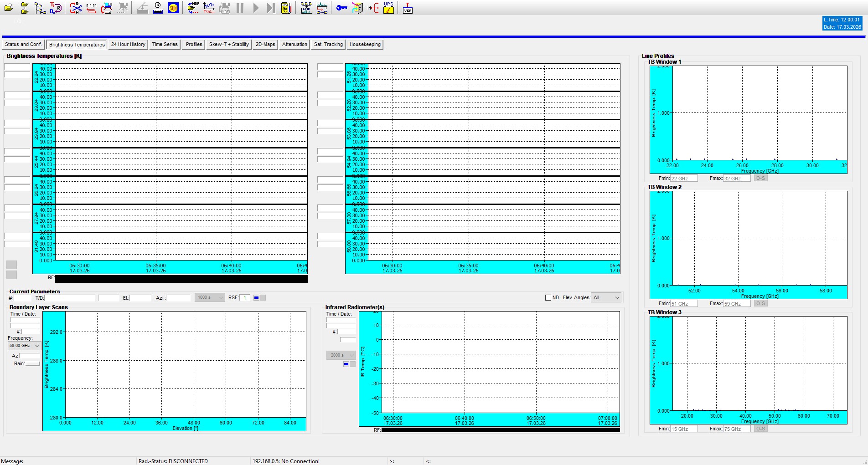
Task: Click the Fmin field of TB Window 2
Action: pos(684,304)
